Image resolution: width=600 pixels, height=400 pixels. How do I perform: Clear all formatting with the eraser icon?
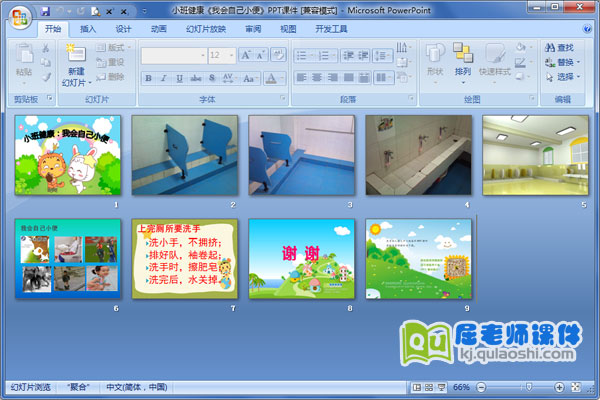point(278,56)
